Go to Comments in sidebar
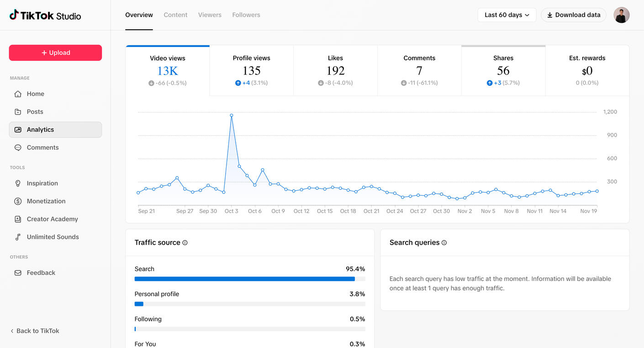Viewport: 644px width, 348px height. click(42, 147)
